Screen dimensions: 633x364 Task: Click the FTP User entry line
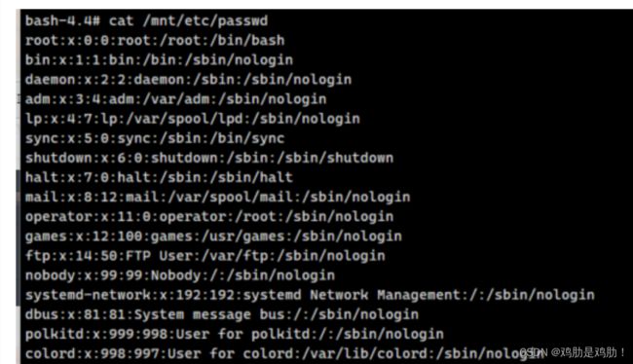point(205,256)
